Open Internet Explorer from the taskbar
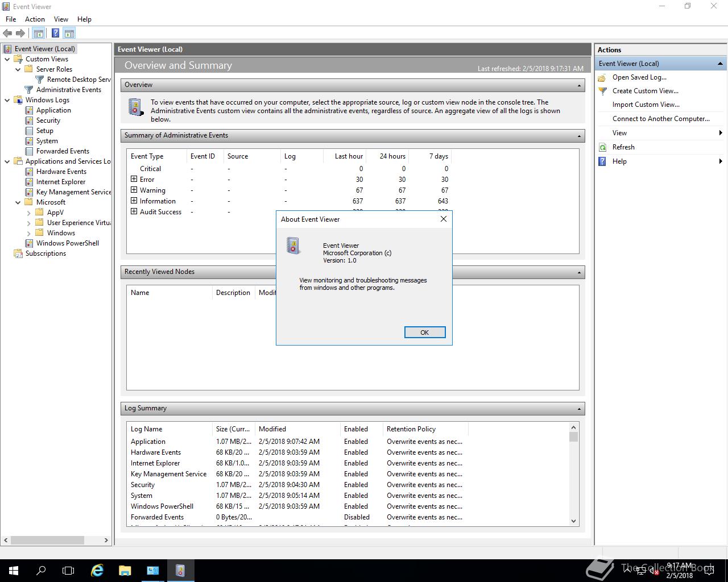 point(97,571)
